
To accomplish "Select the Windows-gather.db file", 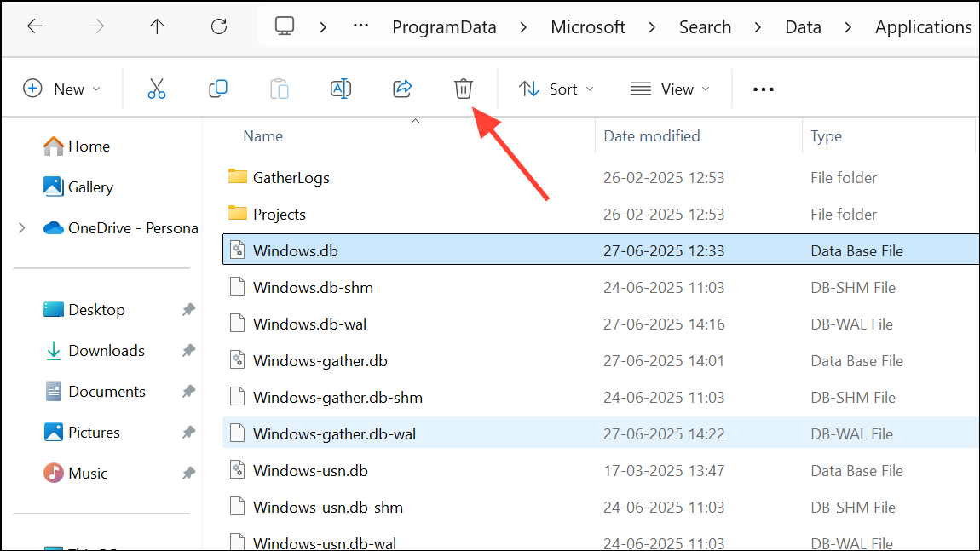I will (320, 361).
